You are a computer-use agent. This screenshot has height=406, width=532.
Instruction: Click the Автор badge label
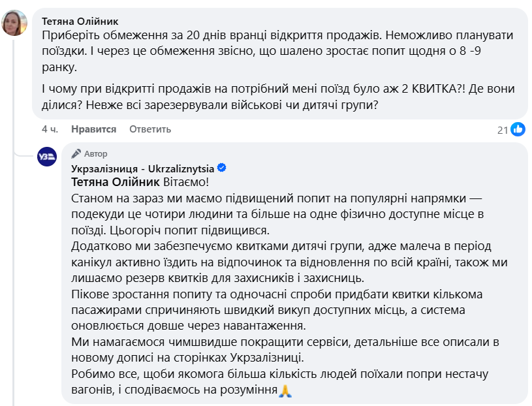95,154
